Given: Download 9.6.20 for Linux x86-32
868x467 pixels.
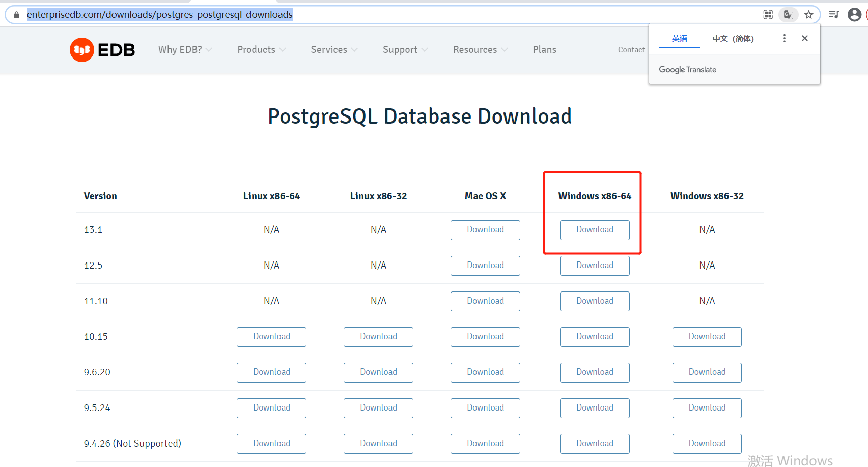Looking at the screenshot, I should 378,372.
